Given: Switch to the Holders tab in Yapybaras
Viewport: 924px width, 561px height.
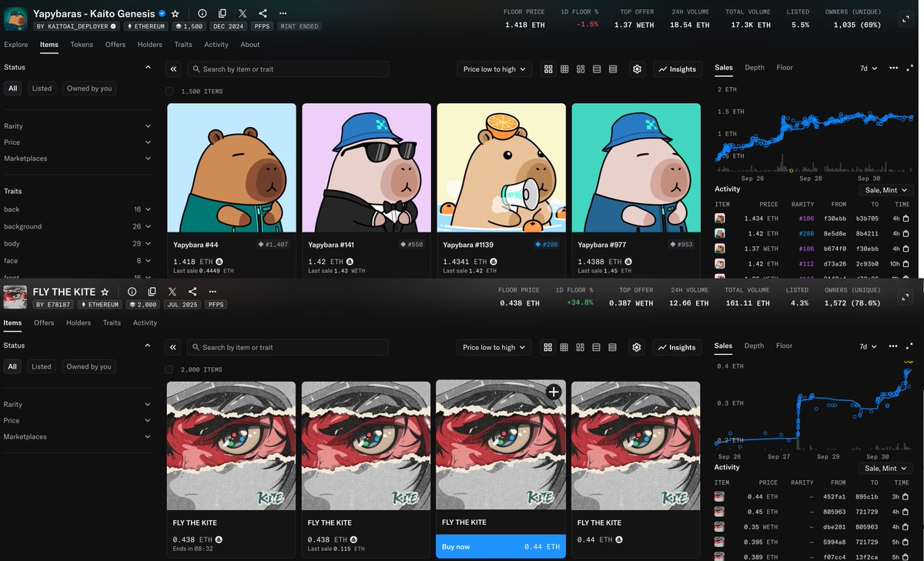Looking at the screenshot, I should point(150,45).
